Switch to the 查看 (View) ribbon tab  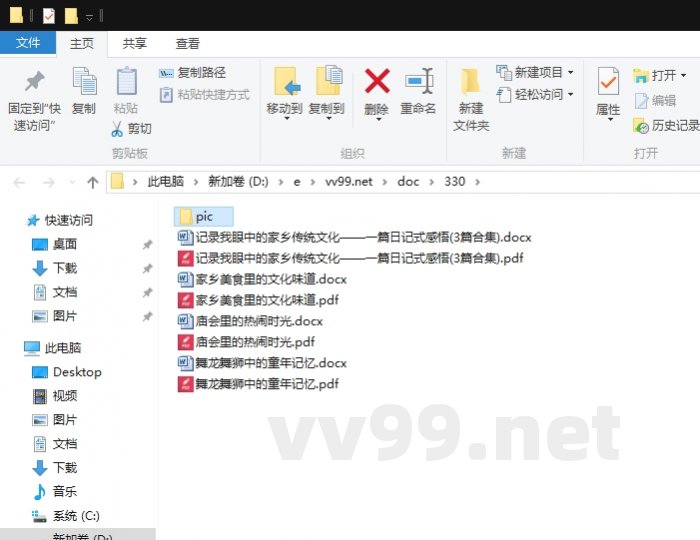(x=187, y=44)
